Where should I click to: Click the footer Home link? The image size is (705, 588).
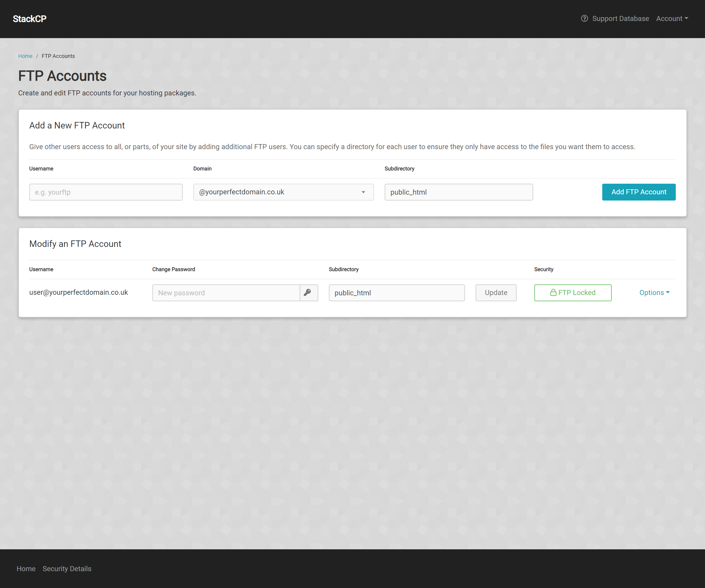tap(26, 569)
